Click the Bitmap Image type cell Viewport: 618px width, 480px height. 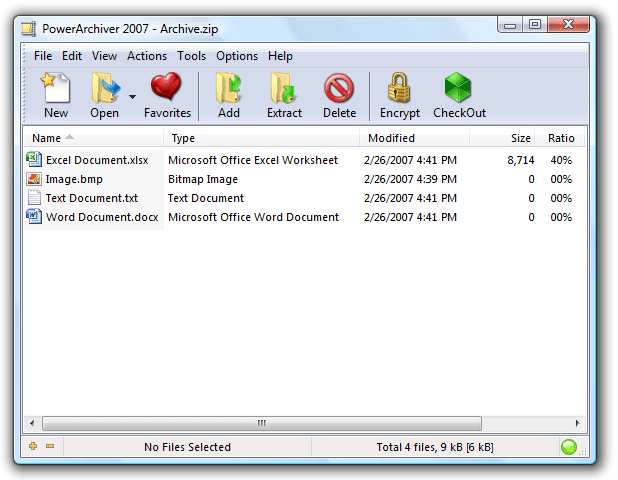[x=203, y=179]
